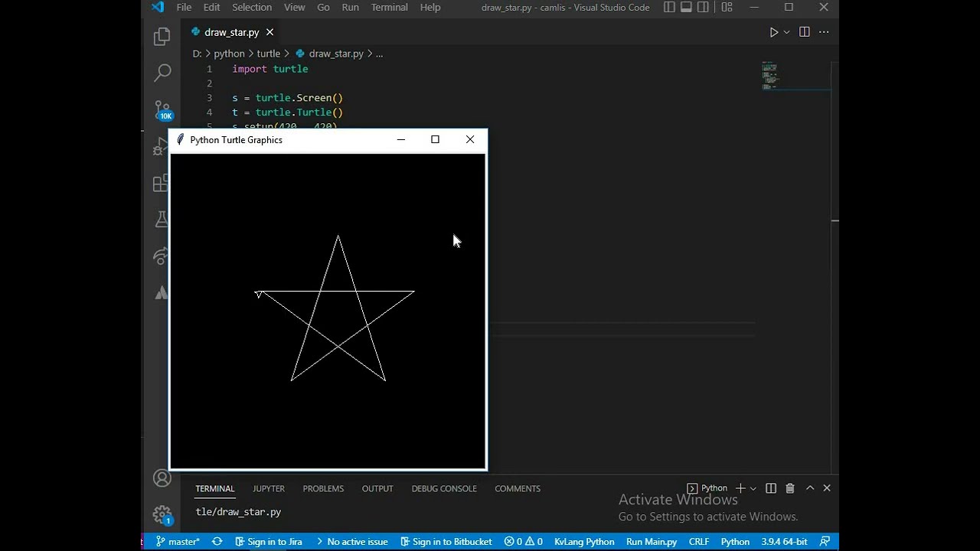Click the turtle breadcrumb folder
Viewport: 980px width, 551px height.
(x=268, y=54)
